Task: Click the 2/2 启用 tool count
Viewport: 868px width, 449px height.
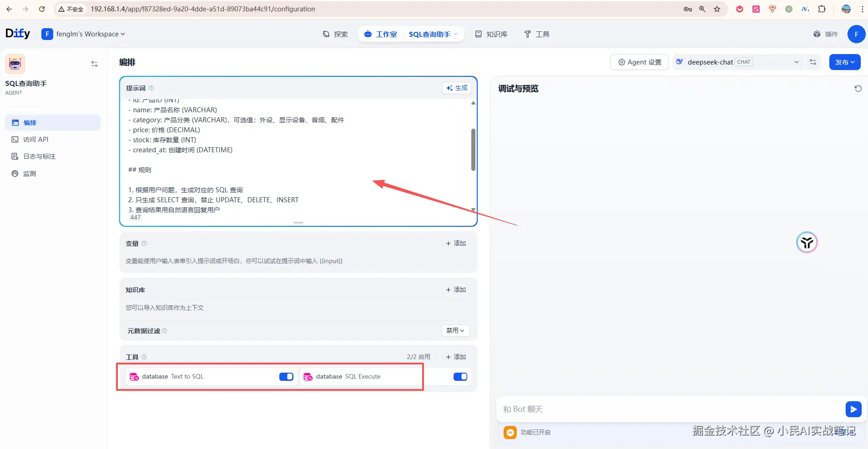Action: [x=419, y=357]
